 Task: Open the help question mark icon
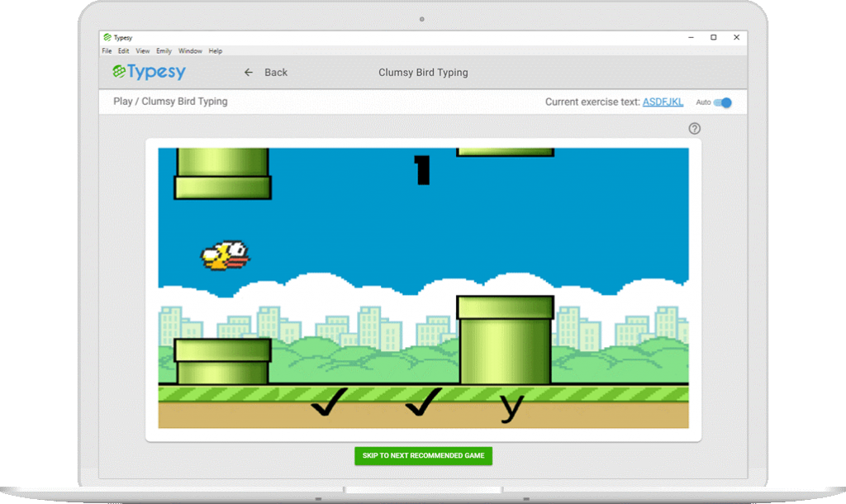(694, 128)
